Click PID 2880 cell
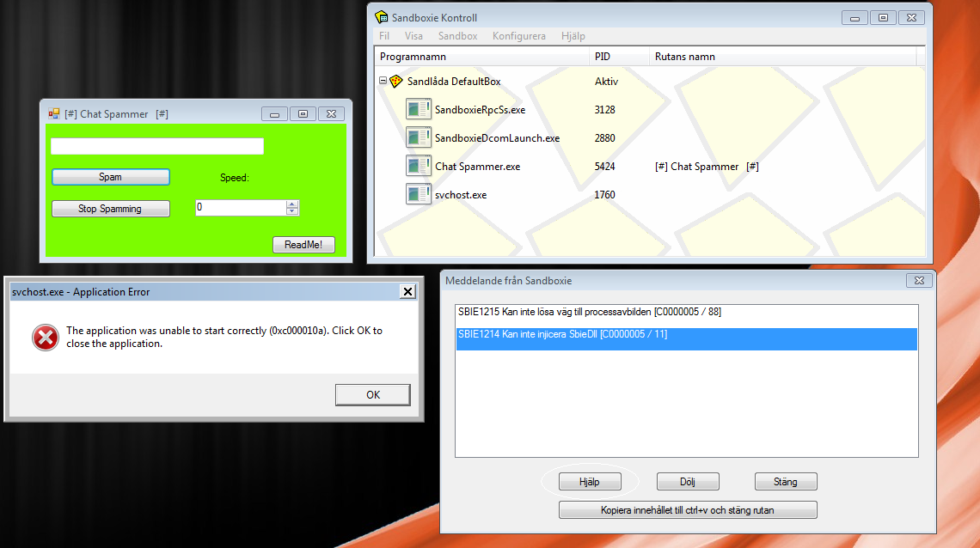 point(604,138)
